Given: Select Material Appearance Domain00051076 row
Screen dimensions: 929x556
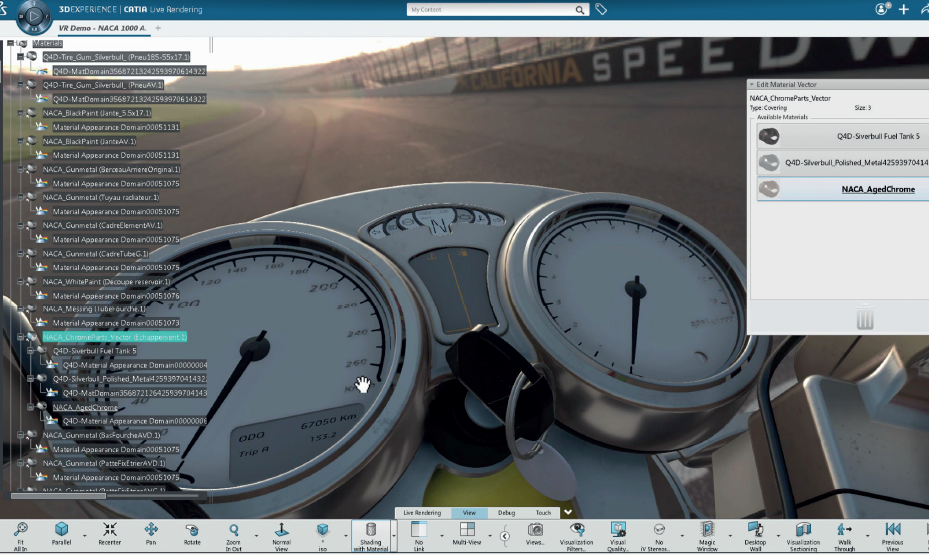Looking at the screenshot, I should coord(116,296).
